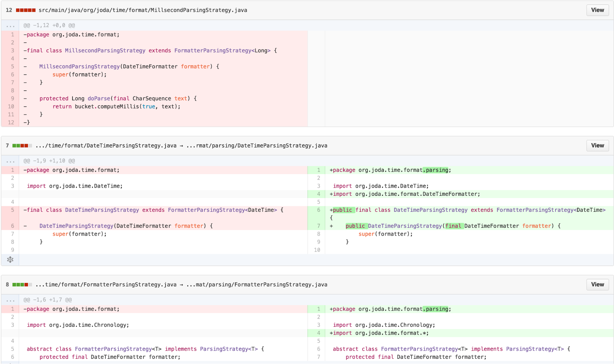Click change count 8 in third file header
Screen dimensions: 614x364
point(7,285)
